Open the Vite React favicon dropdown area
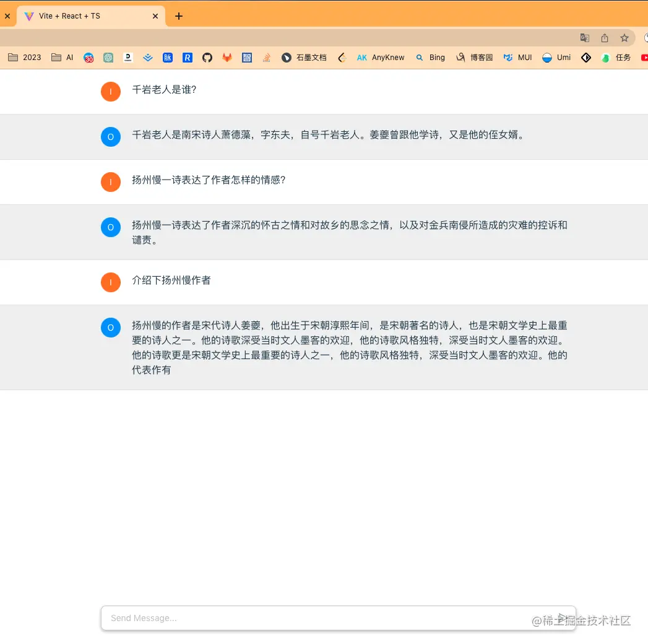This screenshot has width=648, height=644. 28,16
